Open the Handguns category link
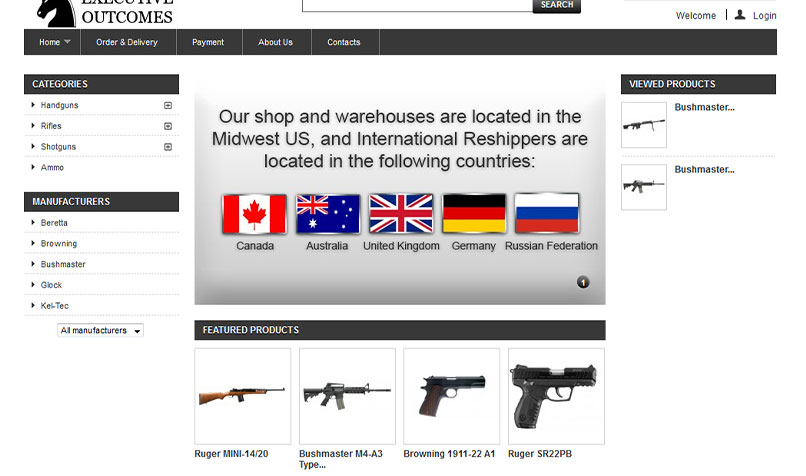The height and width of the screenshot is (476, 806). tap(60, 105)
